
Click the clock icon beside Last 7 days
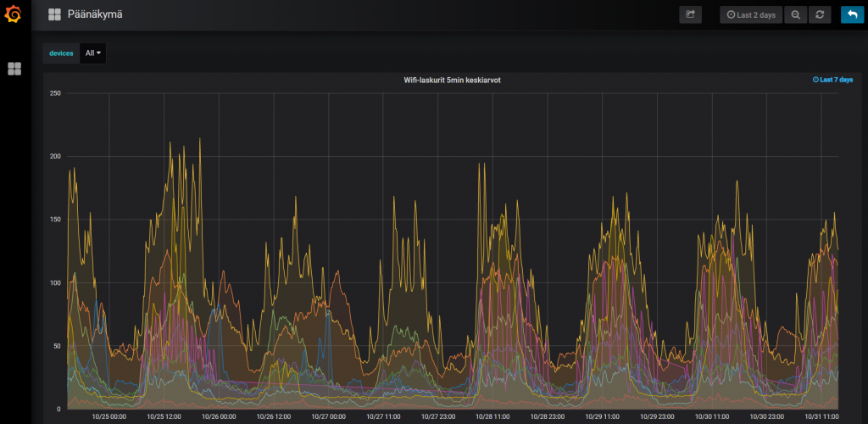[815, 80]
